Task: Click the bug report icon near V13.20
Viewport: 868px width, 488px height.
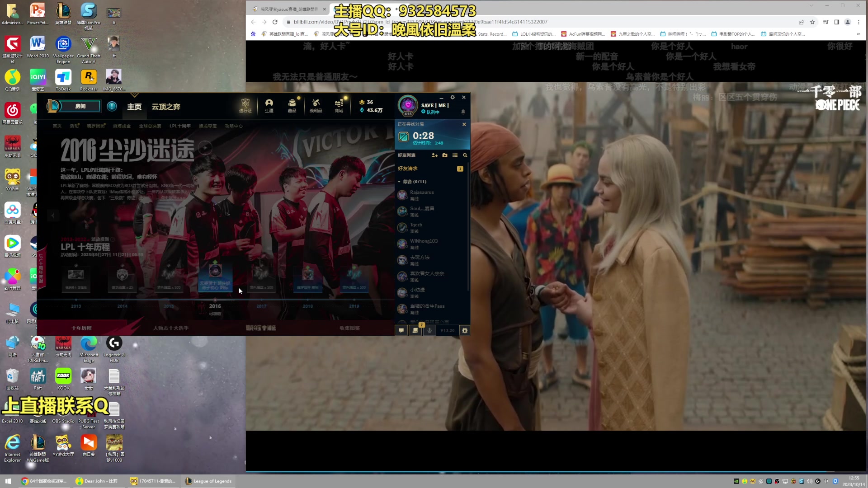Action: (x=465, y=330)
